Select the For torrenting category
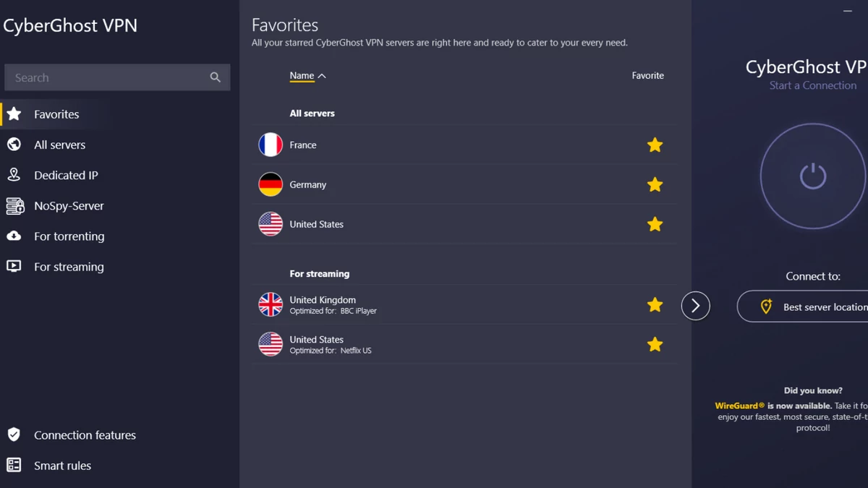 69,236
